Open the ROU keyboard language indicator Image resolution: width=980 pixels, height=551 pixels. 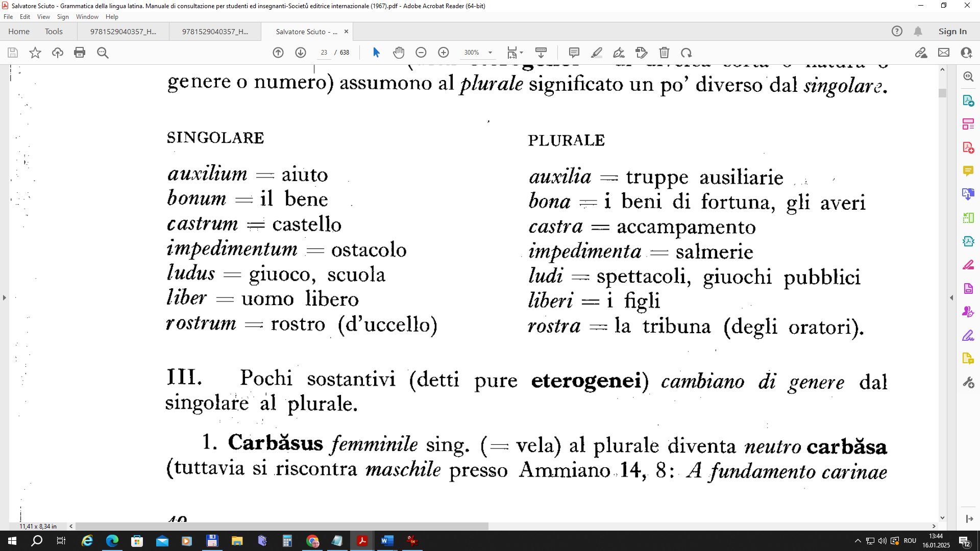click(910, 541)
